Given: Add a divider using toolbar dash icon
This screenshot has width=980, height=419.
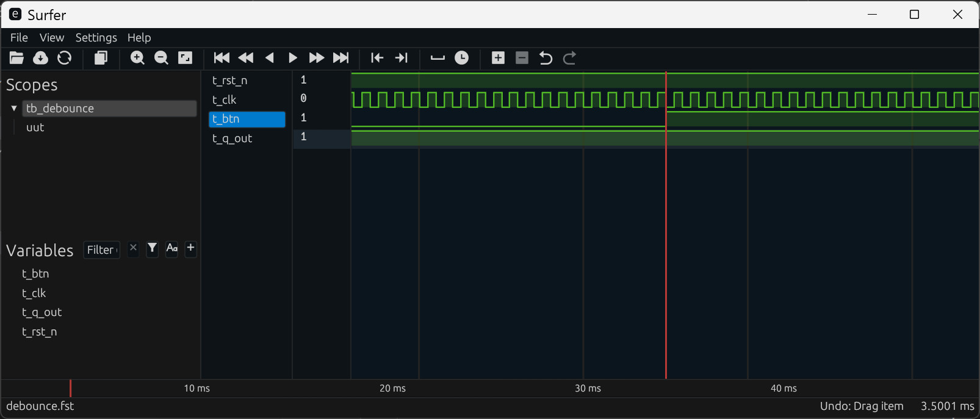Looking at the screenshot, I should point(438,58).
